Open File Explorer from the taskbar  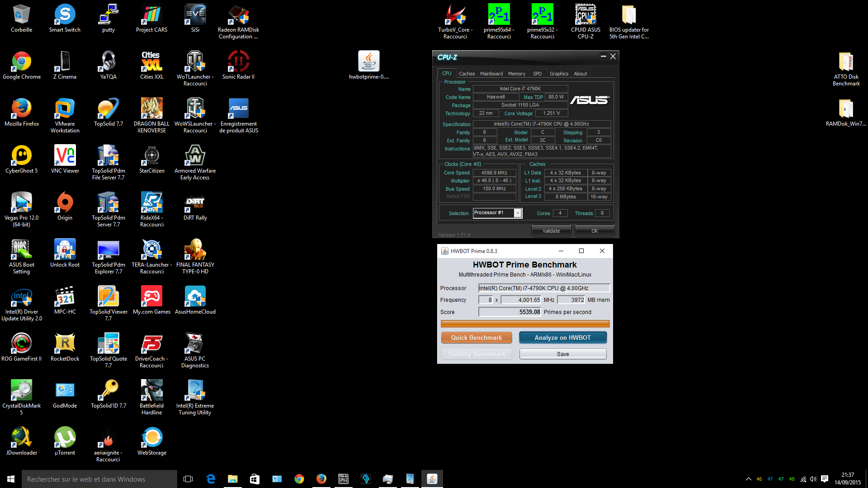pos(232,479)
